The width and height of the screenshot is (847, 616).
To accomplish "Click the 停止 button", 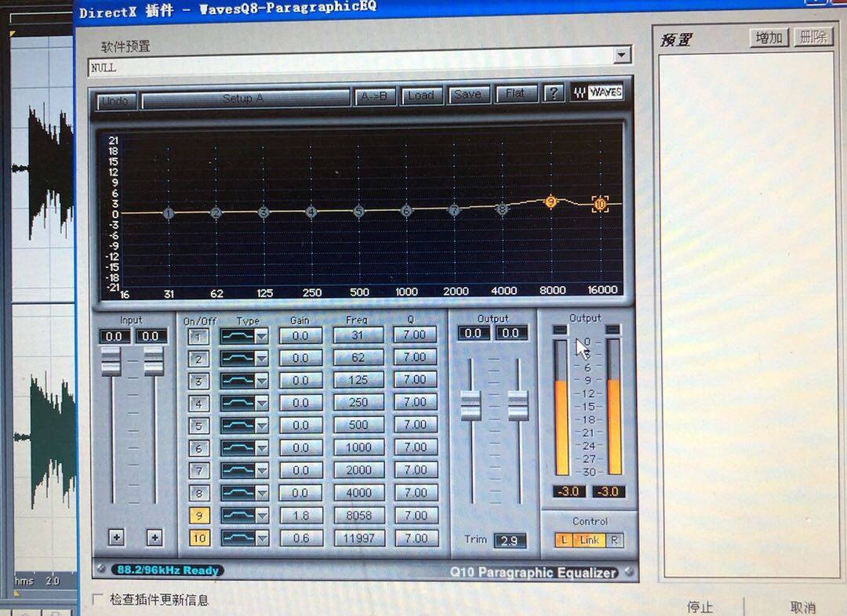I will click(x=700, y=607).
